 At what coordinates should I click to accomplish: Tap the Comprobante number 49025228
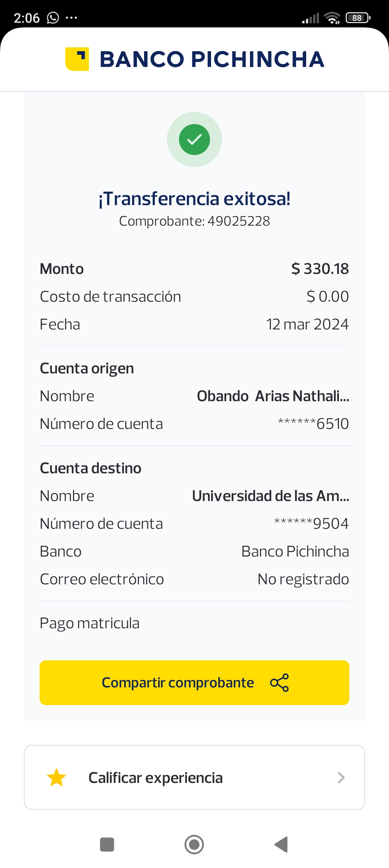238,221
